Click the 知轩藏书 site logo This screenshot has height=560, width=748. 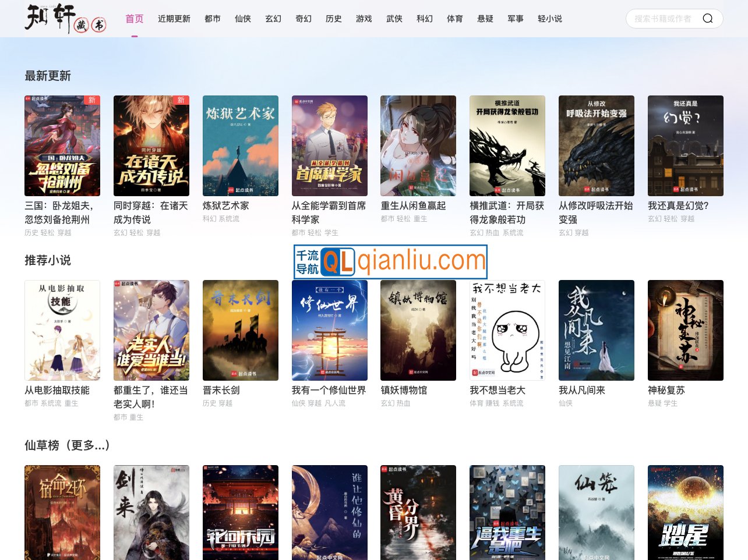click(x=65, y=19)
